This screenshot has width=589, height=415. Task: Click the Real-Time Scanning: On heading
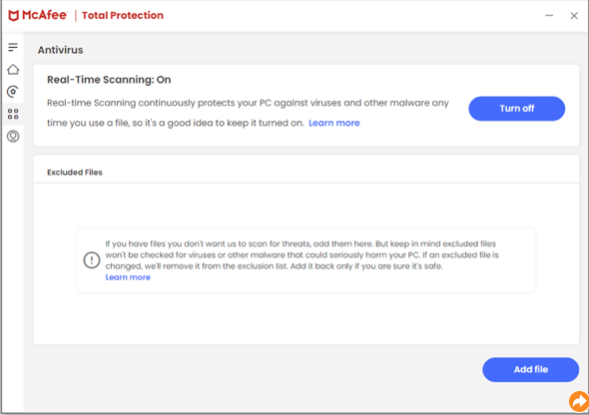pyautogui.click(x=109, y=80)
